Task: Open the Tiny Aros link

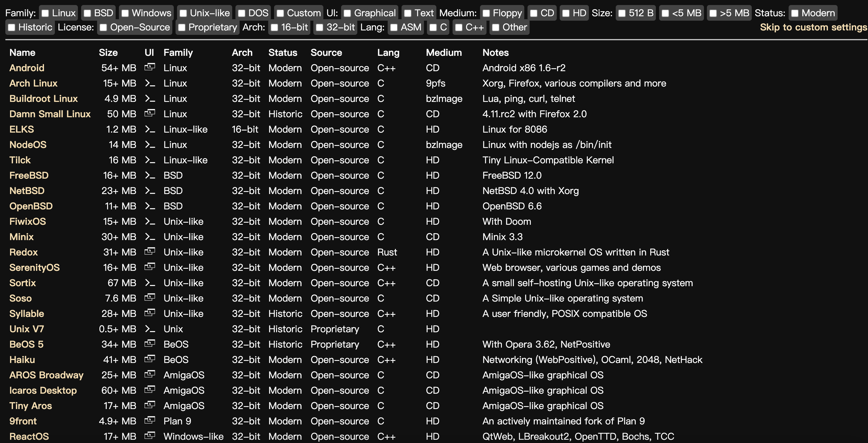Action: pyautogui.click(x=31, y=405)
